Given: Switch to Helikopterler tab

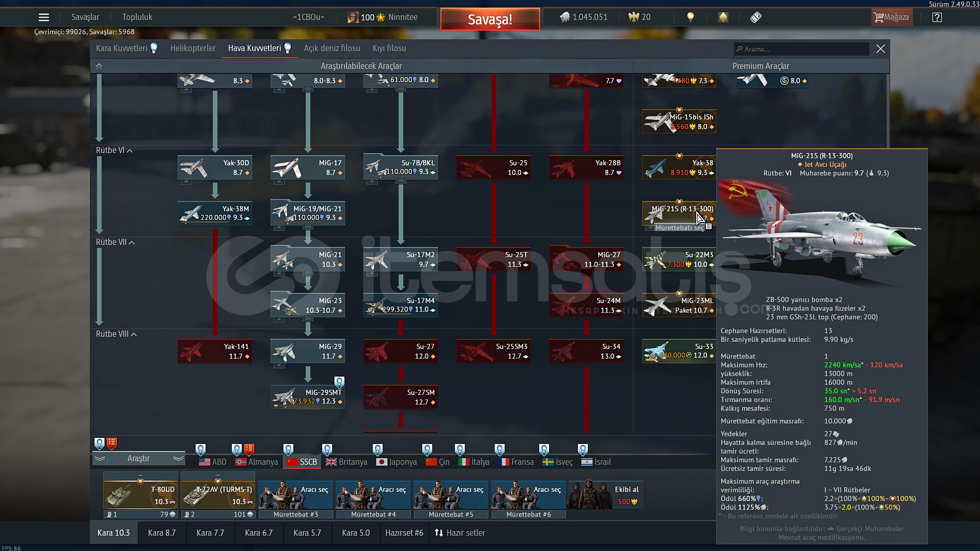Looking at the screenshot, I should 193,48.
